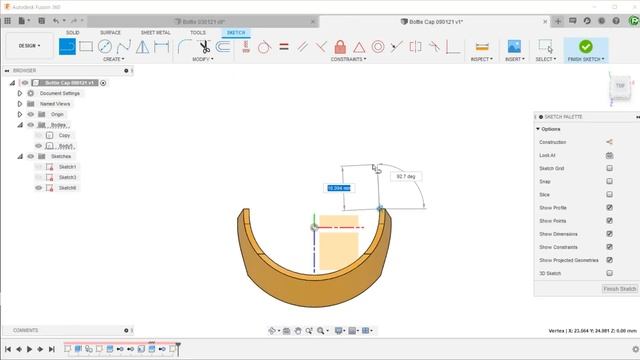Viewport: 640px width, 360px height.
Task: Switch to the TOOLS tab
Action: (x=198, y=33)
